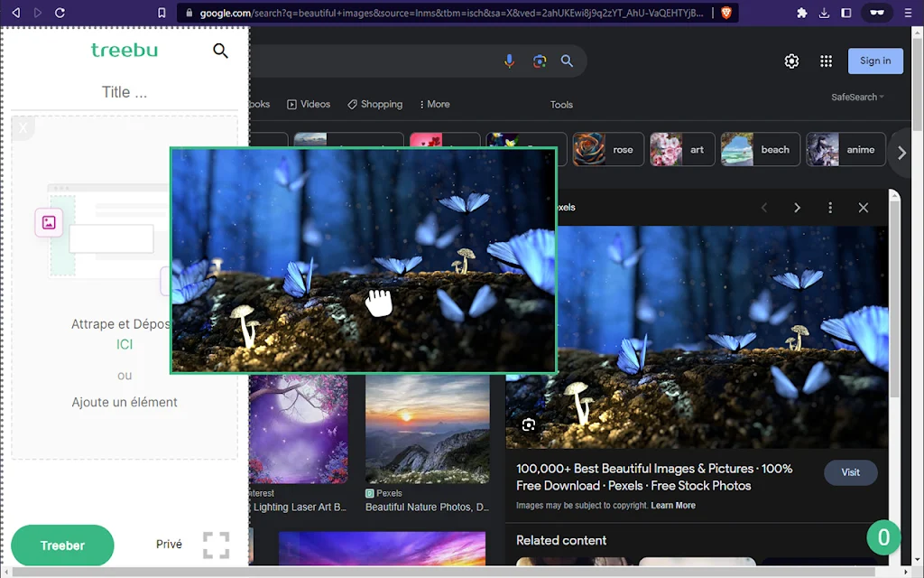Screen dimensions: 924x578
Task: Open three-dot options in image preview panel
Action: pyautogui.click(x=830, y=208)
